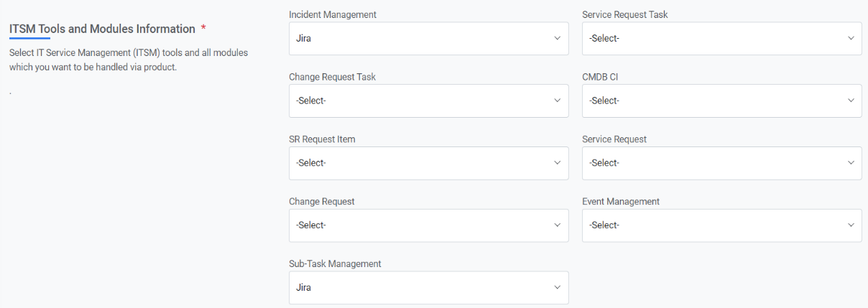Click the CMDB CI chevron arrow
This screenshot has width=868, height=308.
(851, 101)
